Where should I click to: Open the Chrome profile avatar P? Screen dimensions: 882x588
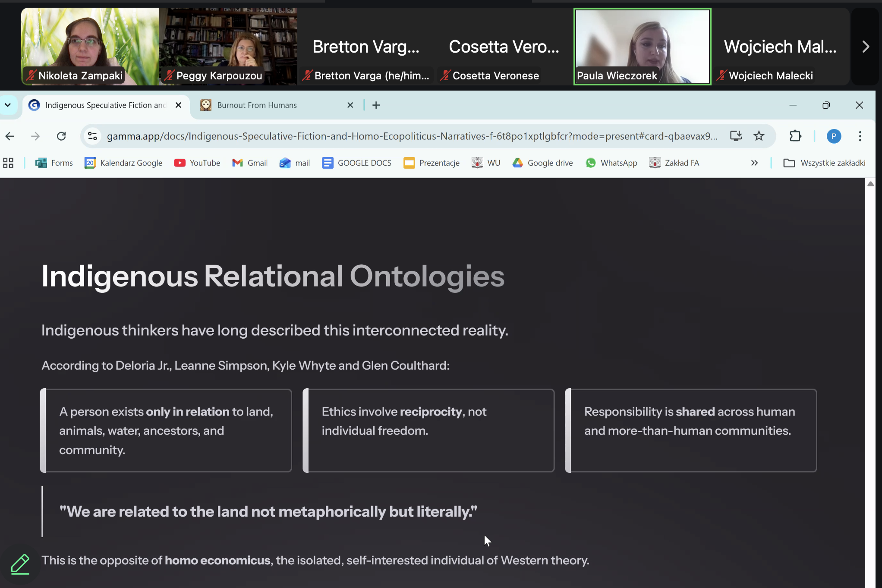point(834,136)
